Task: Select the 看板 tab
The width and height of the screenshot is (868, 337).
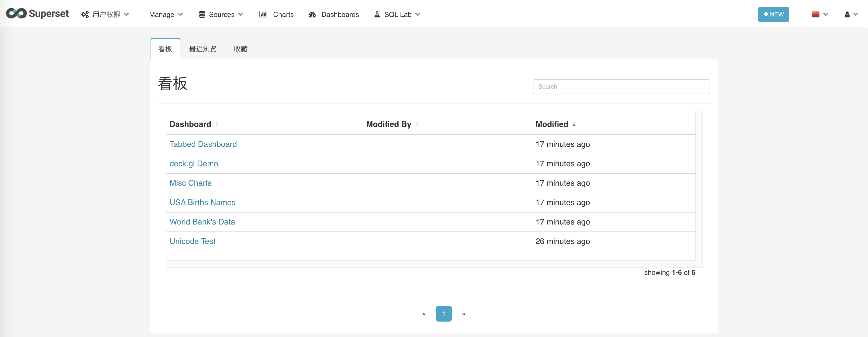Action: tap(165, 49)
